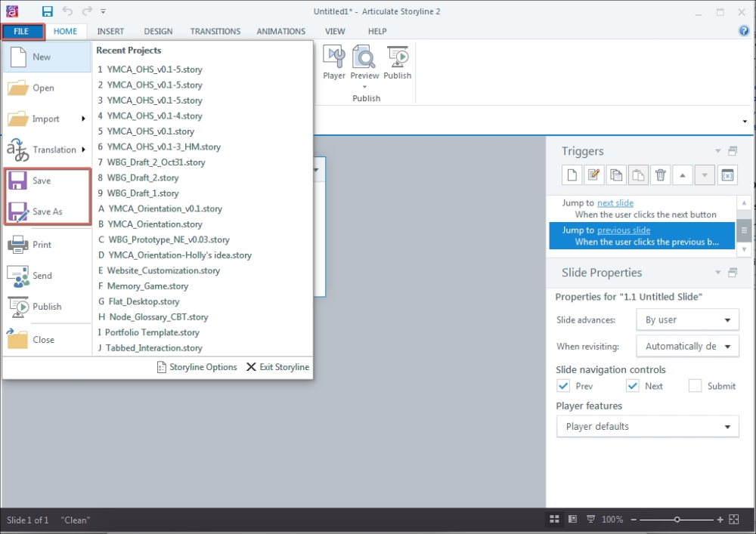The image size is (756, 534).
Task: Switch to the TRANSITIONS ribbon tab
Action: pos(215,31)
